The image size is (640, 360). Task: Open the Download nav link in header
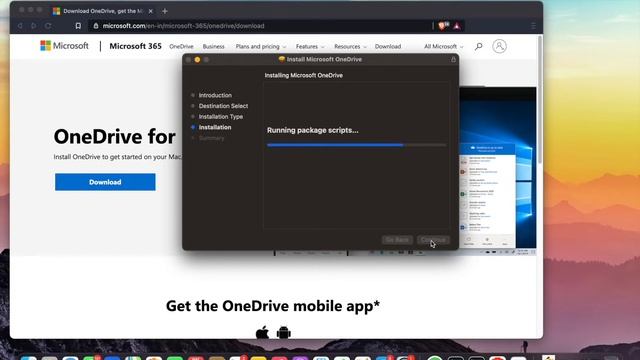point(388,47)
